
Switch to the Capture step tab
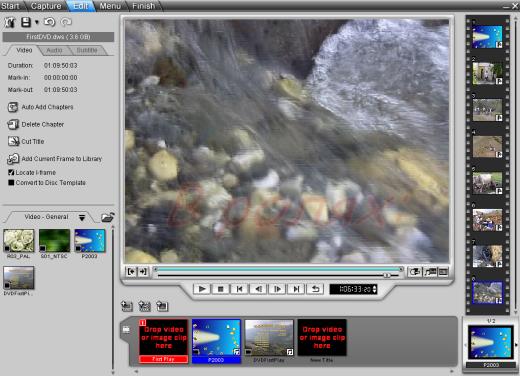(x=46, y=6)
